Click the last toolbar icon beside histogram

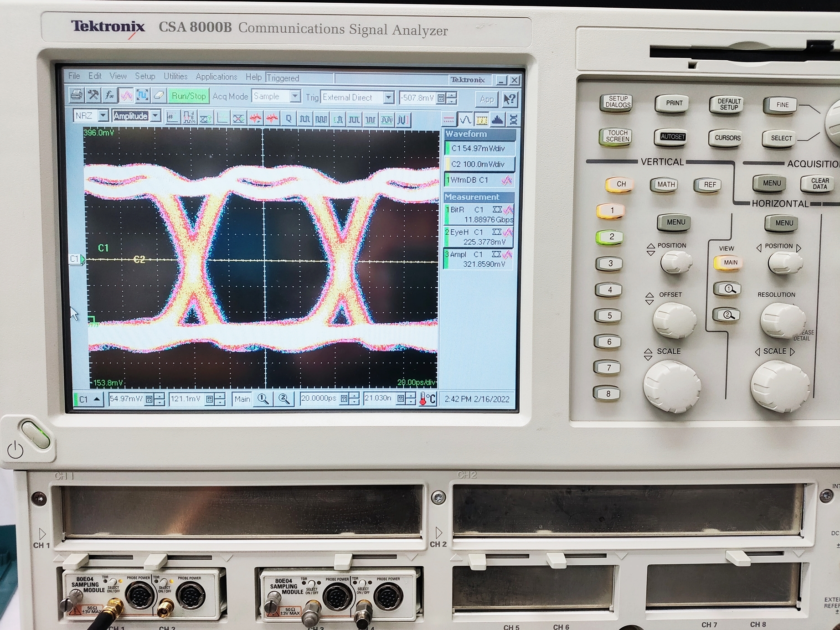click(x=513, y=120)
